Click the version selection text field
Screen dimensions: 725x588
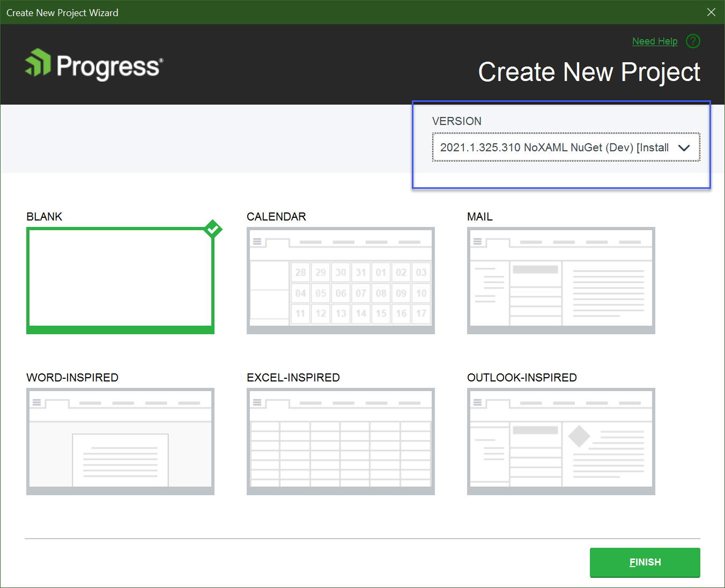[552, 147]
